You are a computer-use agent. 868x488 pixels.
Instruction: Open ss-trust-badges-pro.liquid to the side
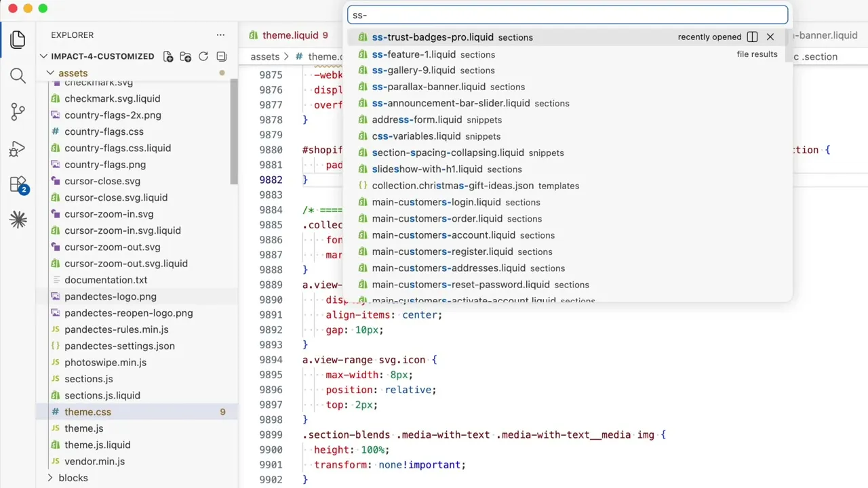point(752,37)
